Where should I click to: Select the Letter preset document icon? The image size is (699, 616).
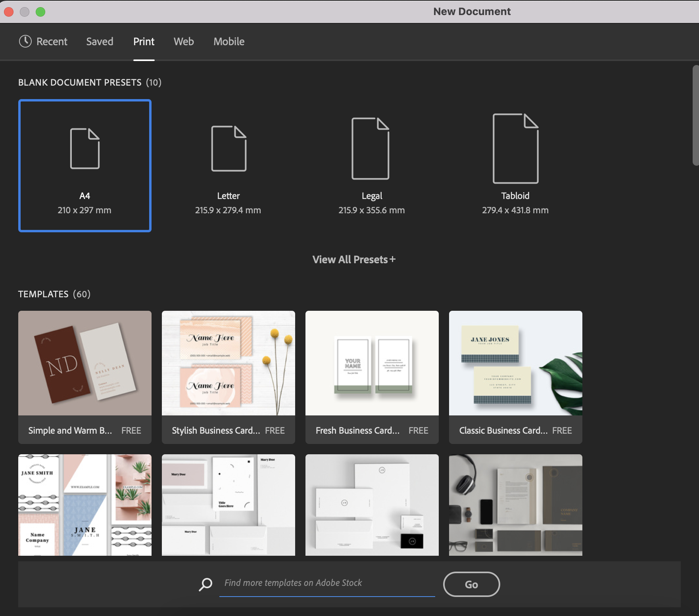coord(228,149)
